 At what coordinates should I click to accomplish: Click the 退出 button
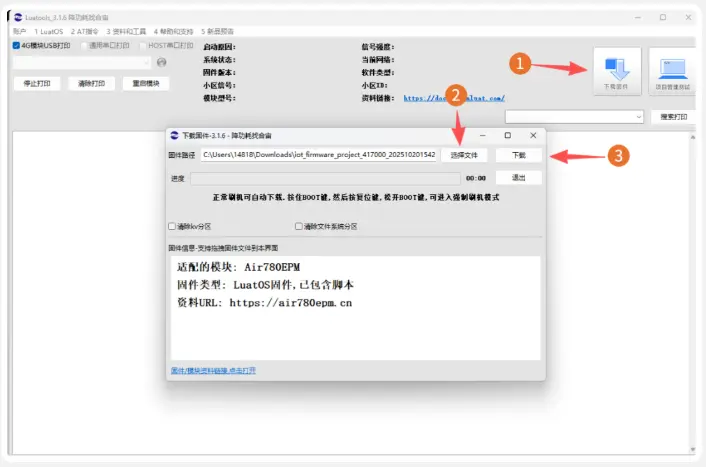coord(519,177)
